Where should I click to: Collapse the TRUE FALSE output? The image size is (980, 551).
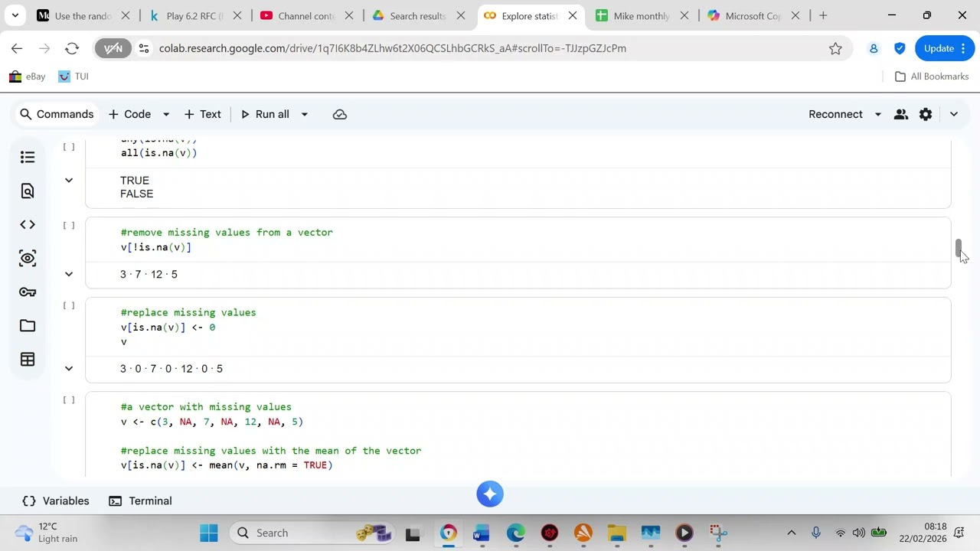69,181
